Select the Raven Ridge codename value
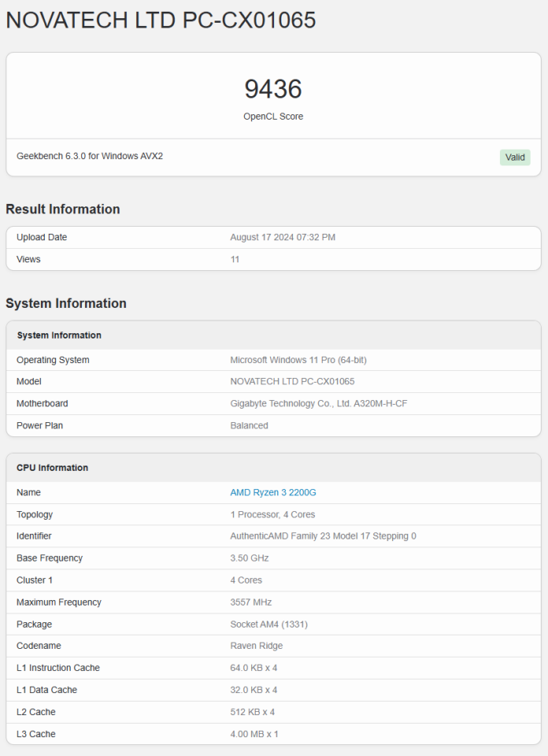The image size is (548, 756). (254, 646)
